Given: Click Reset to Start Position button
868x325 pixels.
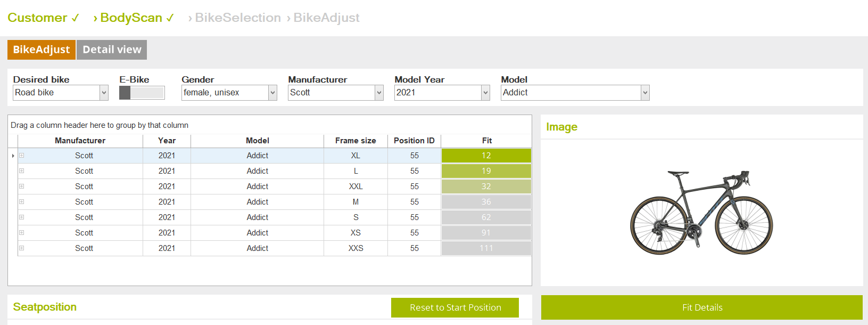Looking at the screenshot, I should [455, 307].
